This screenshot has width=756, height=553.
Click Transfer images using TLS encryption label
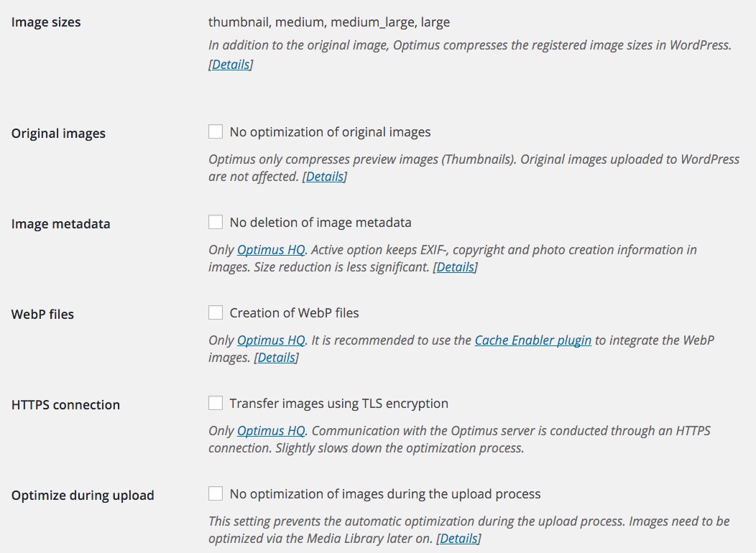click(x=339, y=404)
